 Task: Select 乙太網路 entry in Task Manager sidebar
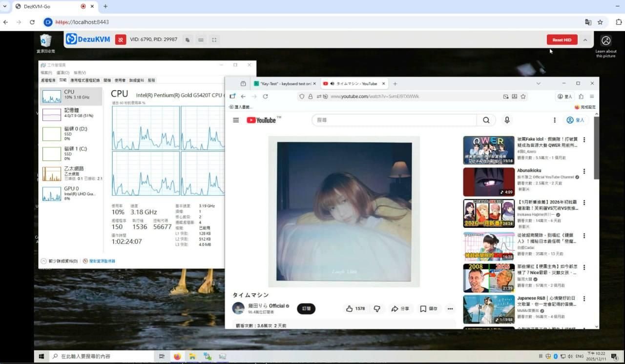71,174
